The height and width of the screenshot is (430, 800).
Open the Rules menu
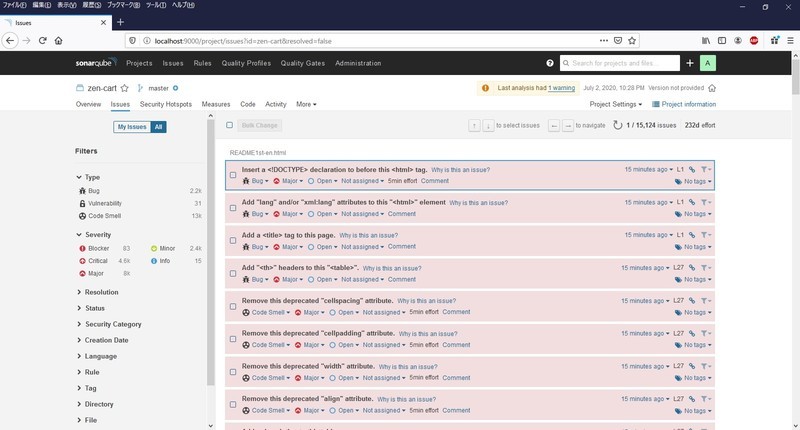(x=202, y=63)
